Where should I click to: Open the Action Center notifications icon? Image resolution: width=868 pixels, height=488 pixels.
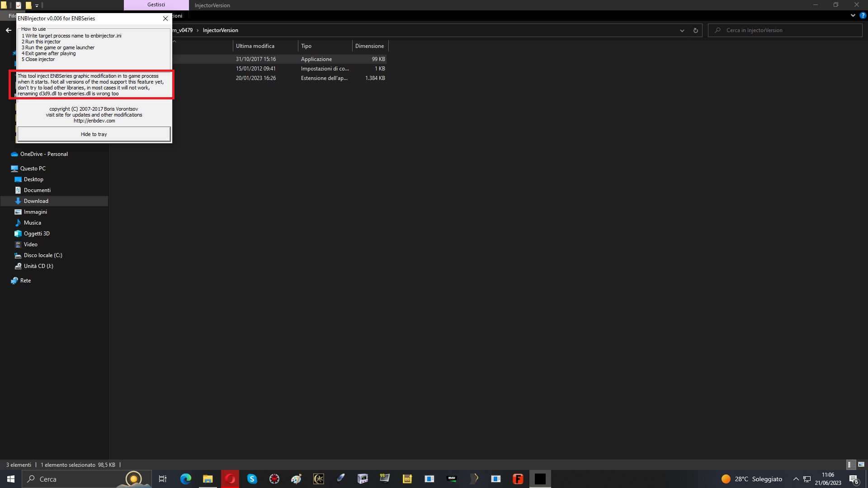tap(854, 479)
